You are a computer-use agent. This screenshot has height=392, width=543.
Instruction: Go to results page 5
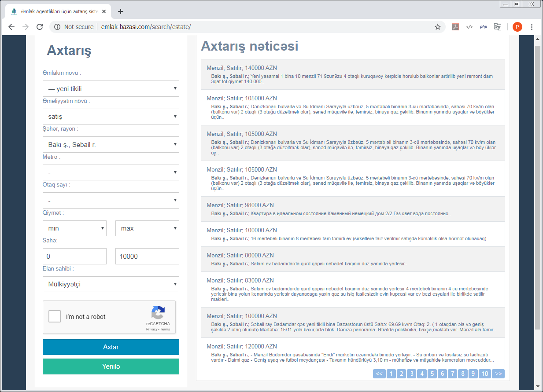[432, 374]
